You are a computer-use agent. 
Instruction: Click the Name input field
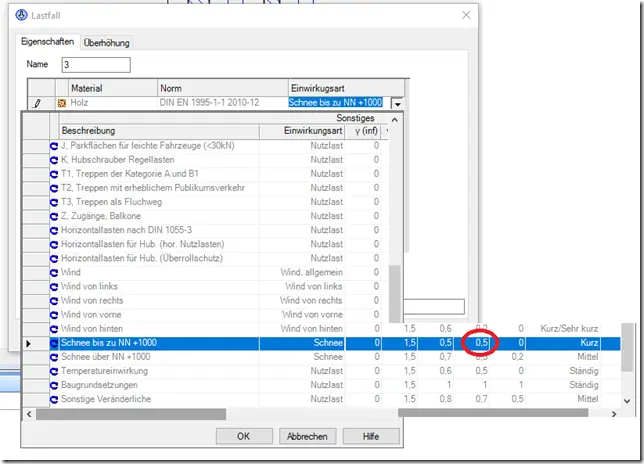click(96, 65)
